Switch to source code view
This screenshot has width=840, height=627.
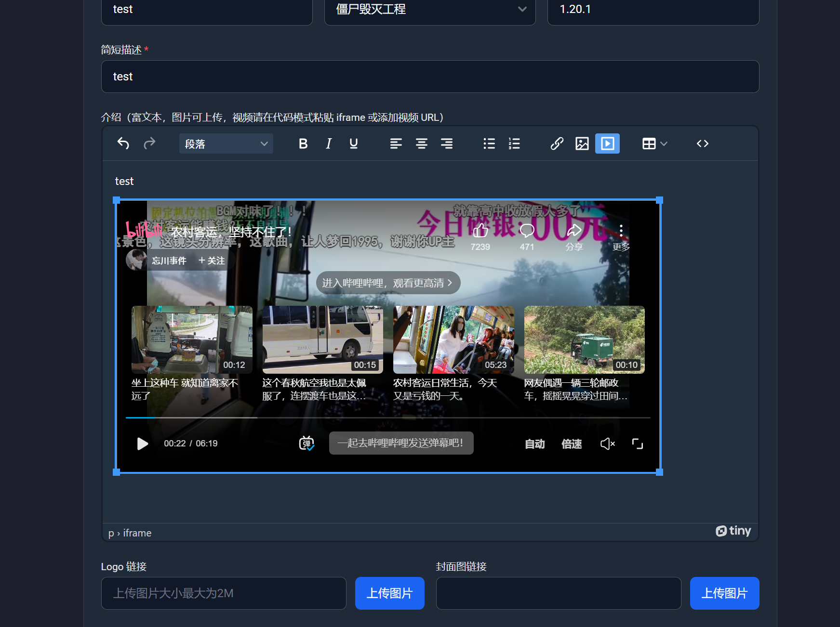pos(702,144)
